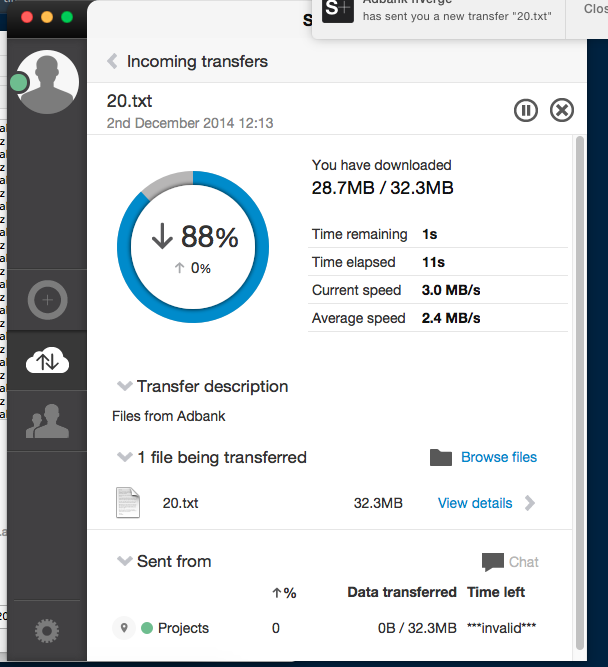The width and height of the screenshot is (608, 667).
Task: Click the Close button on the notification
Action: point(596,9)
